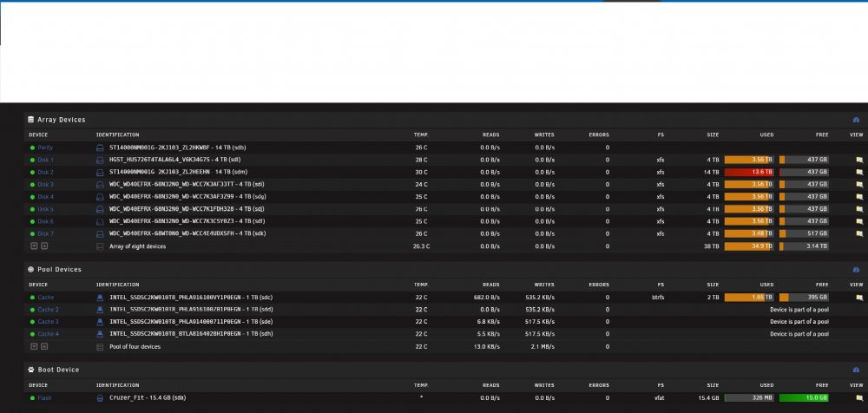Click the drive icon for WCC7K3AF3Z99 disk

coord(100,197)
